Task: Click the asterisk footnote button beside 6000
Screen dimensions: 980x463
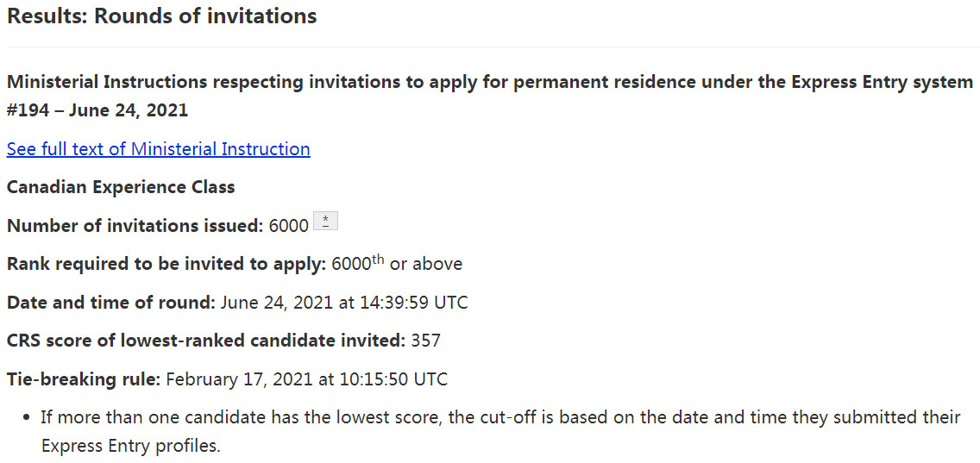Action: tap(325, 222)
